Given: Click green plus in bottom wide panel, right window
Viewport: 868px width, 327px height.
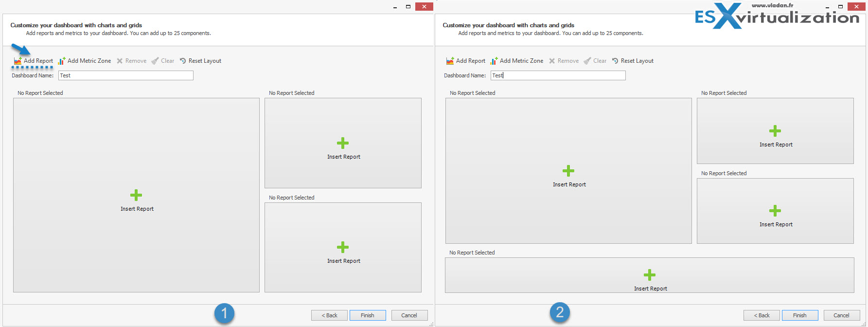Looking at the screenshot, I should click(x=650, y=275).
